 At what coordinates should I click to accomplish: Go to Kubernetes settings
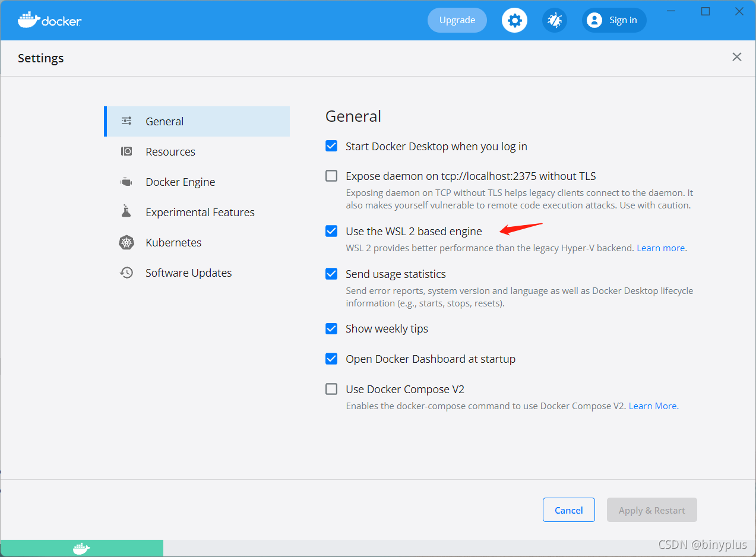point(197,242)
